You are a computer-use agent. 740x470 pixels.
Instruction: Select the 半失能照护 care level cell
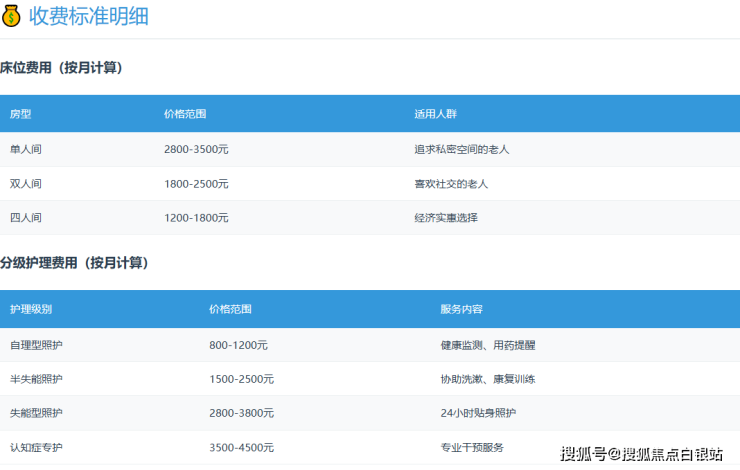tap(36, 379)
